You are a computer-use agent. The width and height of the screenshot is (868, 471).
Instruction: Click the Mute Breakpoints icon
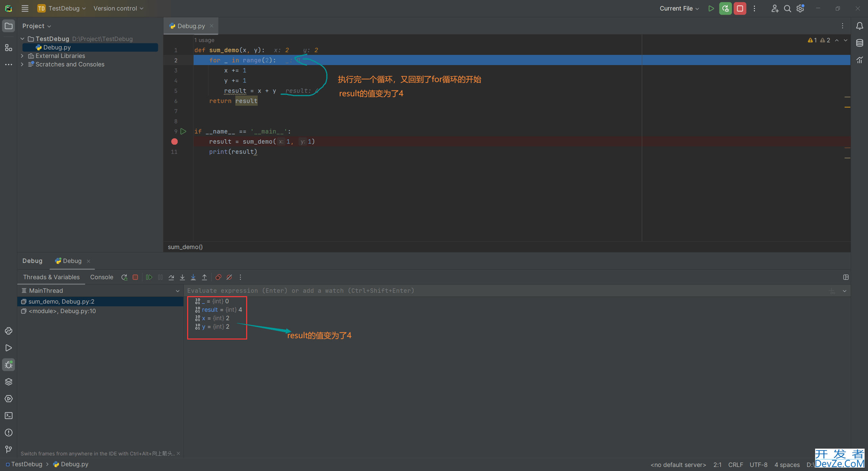point(229,277)
